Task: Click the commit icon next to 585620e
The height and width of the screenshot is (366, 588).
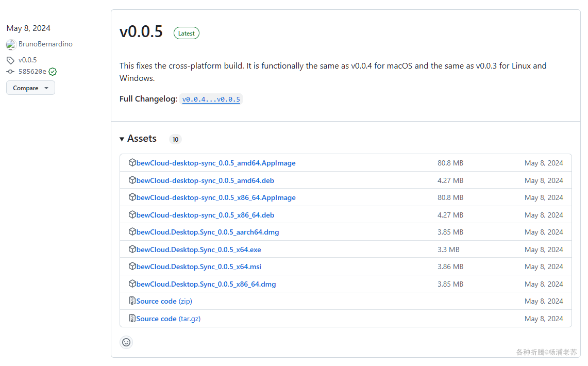Action: coord(10,71)
